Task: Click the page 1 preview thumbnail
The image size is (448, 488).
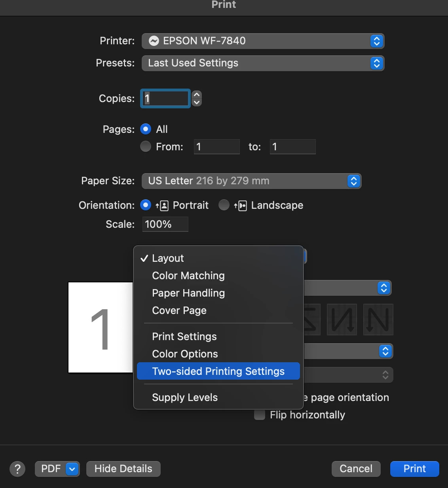Action: 101,327
